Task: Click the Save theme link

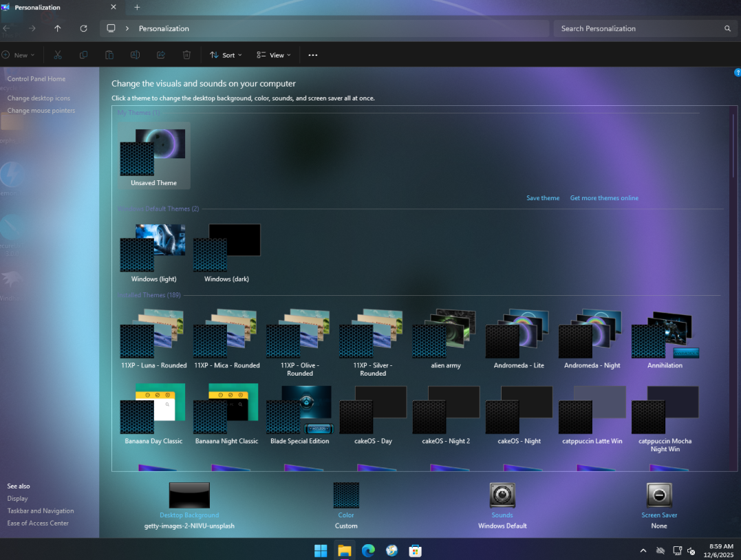Action: [543, 198]
